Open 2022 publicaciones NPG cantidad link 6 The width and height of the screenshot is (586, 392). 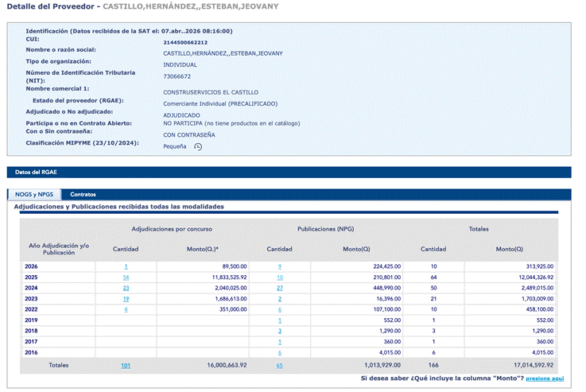[280, 309]
